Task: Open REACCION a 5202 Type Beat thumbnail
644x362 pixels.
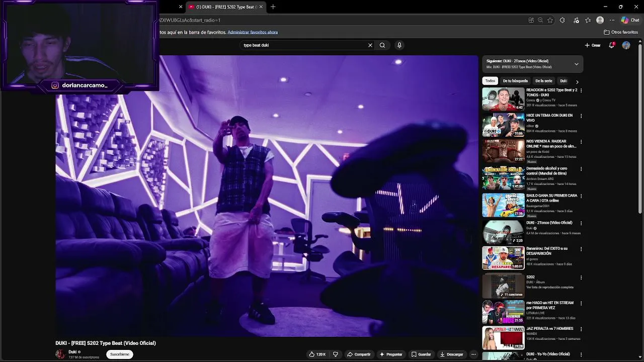Action: point(503,99)
